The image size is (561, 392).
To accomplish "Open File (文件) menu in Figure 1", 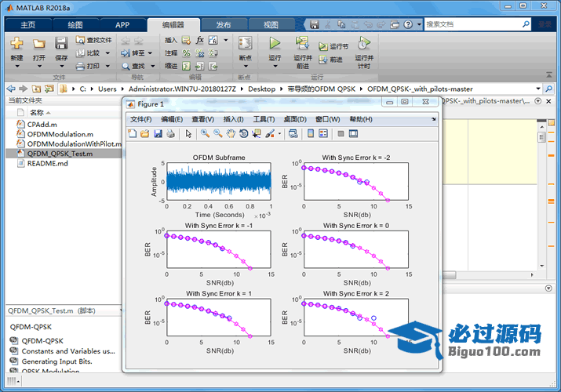I will pyautogui.click(x=141, y=119).
